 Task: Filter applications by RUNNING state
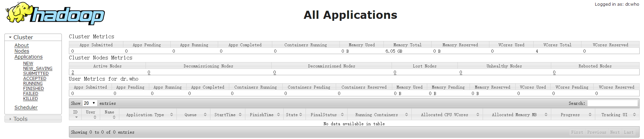click(33, 84)
